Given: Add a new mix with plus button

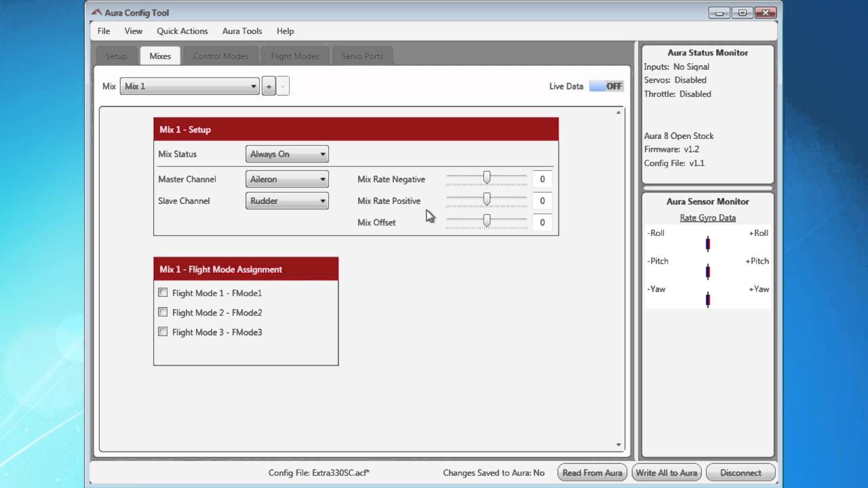Looking at the screenshot, I should (x=269, y=86).
